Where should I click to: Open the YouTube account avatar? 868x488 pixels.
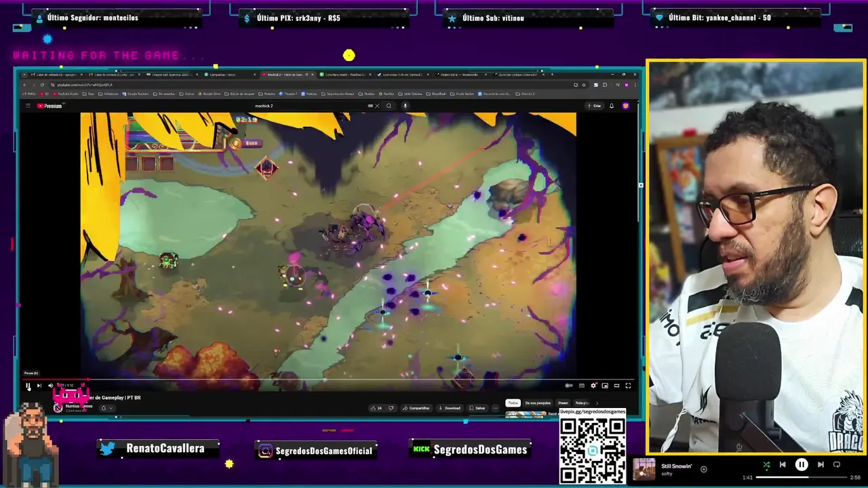(626, 106)
